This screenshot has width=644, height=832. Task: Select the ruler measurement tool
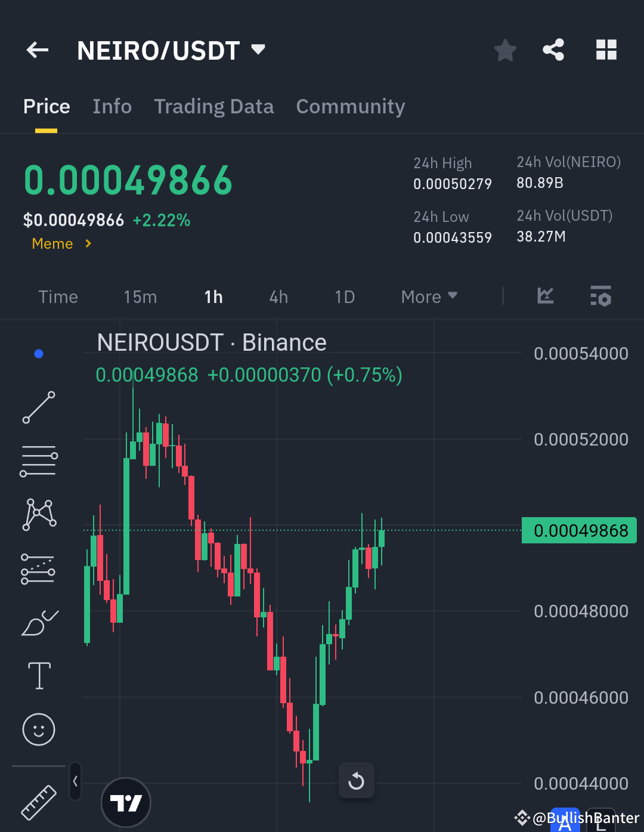pos(38,802)
